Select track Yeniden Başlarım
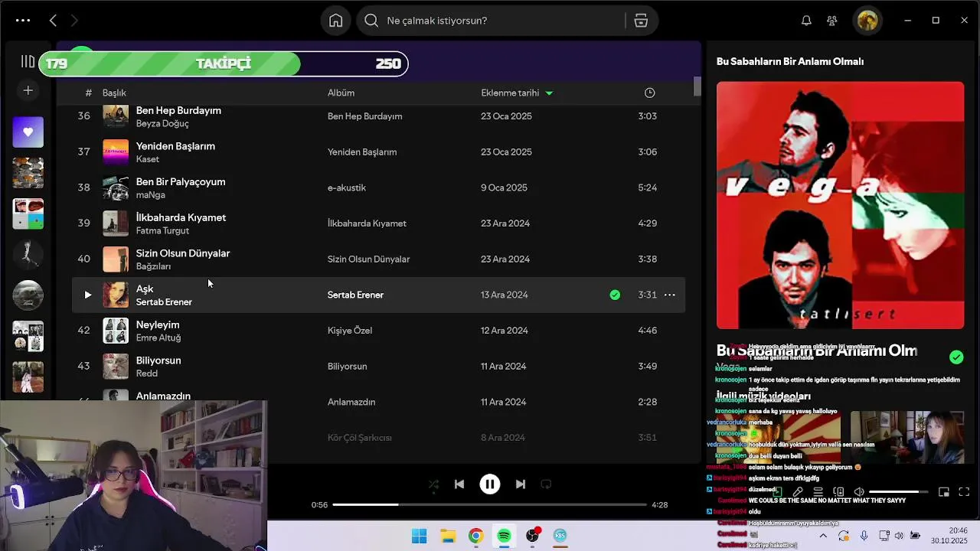The height and width of the screenshot is (551, 980). tap(175, 145)
